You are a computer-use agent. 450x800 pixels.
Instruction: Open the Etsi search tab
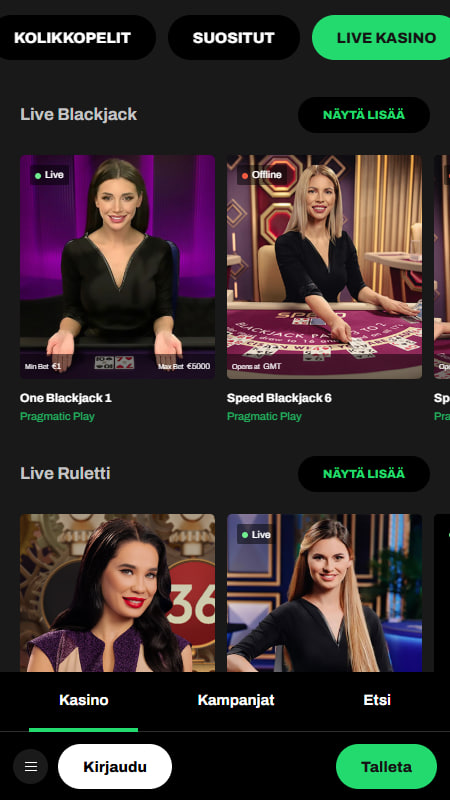(377, 701)
